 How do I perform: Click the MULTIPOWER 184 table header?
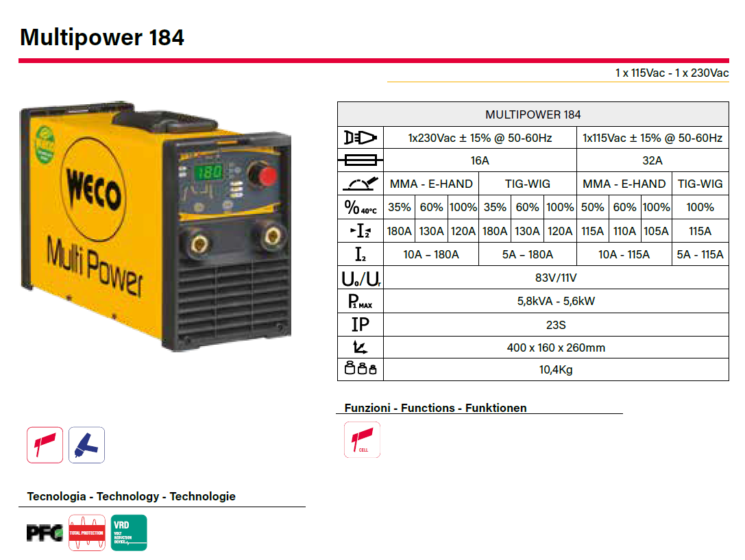click(533, 114)
